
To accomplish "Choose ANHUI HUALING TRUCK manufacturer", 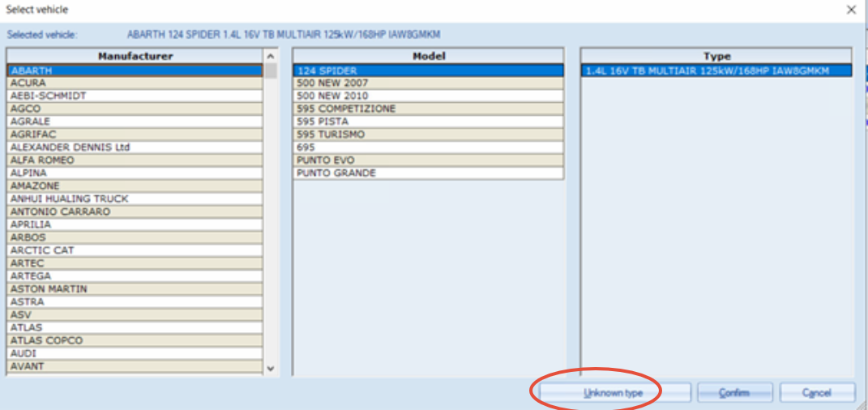I will point(135,199).
